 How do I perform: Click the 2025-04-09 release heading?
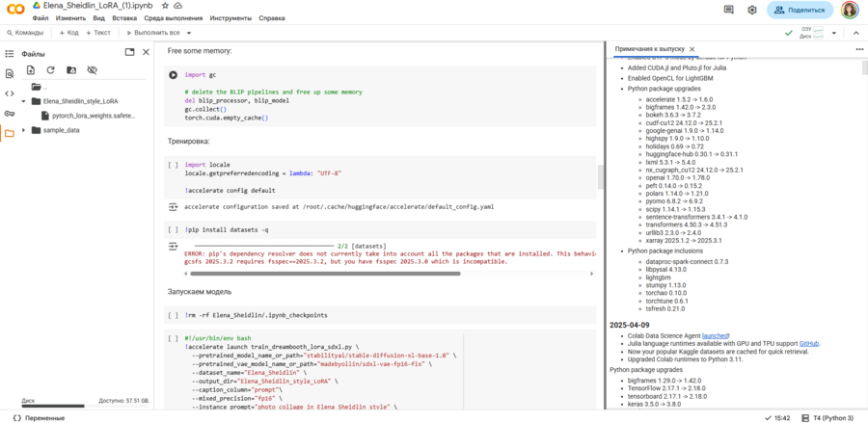coord(629,325)
